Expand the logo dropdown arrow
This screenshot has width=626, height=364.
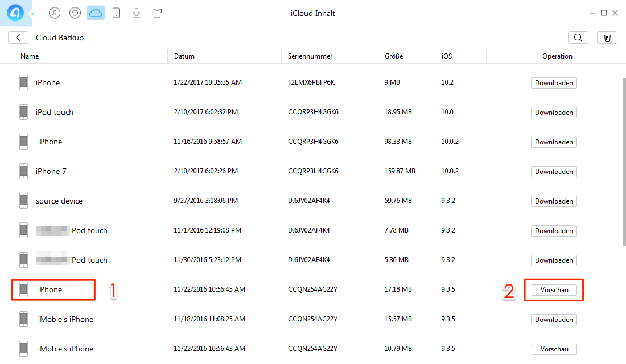pyautogui.click(x=32, y=14)
